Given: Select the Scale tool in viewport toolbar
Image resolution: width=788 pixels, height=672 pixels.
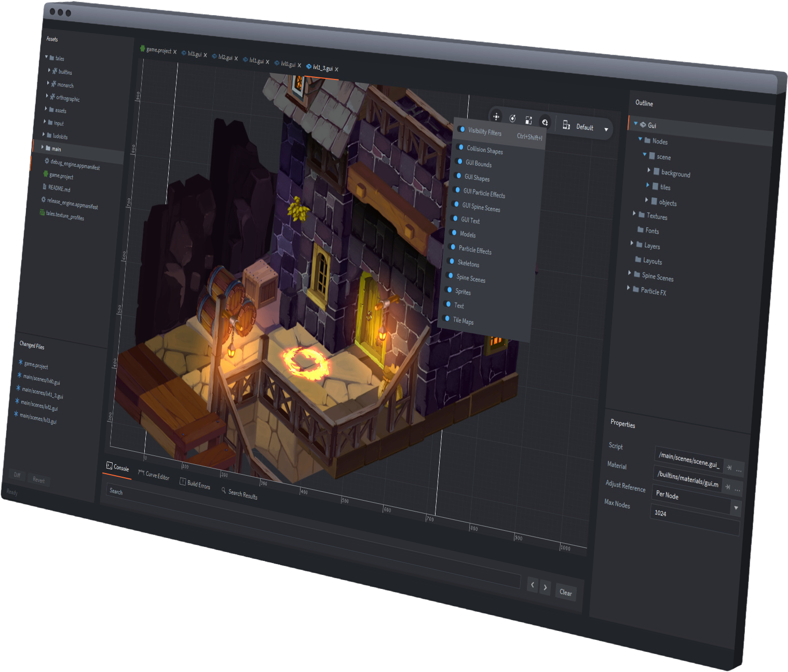Looking at the screenshot, I should click(x=528, y=120).
